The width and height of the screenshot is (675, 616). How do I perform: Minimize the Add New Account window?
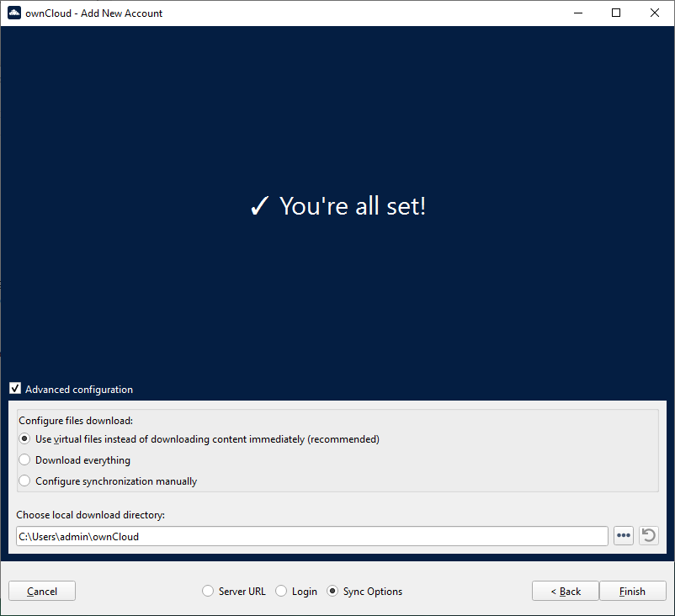click(x=577, y=13)
